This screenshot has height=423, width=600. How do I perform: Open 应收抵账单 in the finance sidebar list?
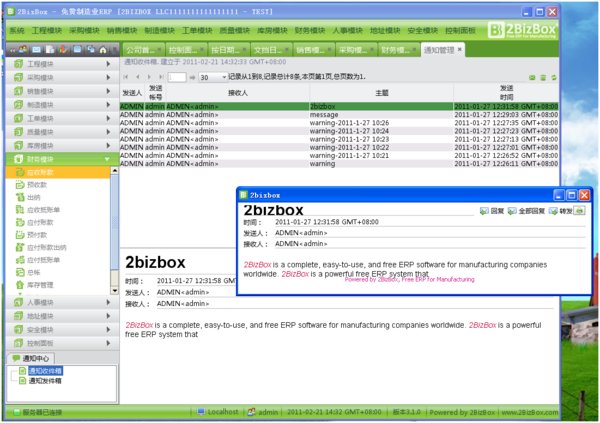pyautogui.click(x=57, y=210)
